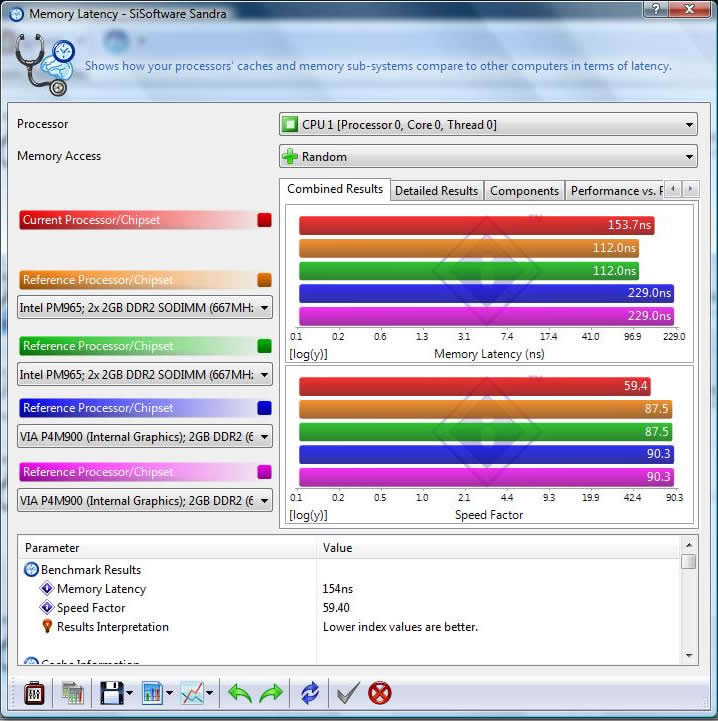Image resolution: width=718 pixels, height=721 pixels.
Task: Click the results list scrollbar thumb
Action: [x=689, y=561]
